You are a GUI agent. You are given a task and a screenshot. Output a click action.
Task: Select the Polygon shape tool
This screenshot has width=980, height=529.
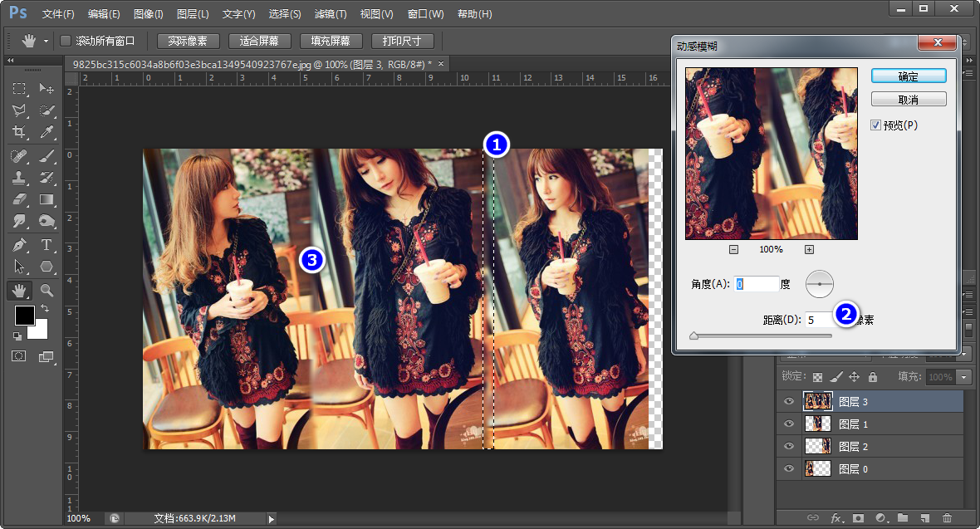coord(47,267)
